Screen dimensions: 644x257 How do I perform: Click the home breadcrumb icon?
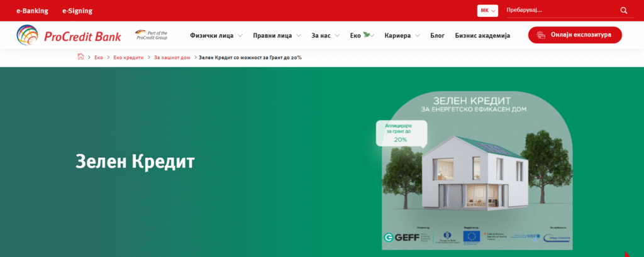[80, 57]
